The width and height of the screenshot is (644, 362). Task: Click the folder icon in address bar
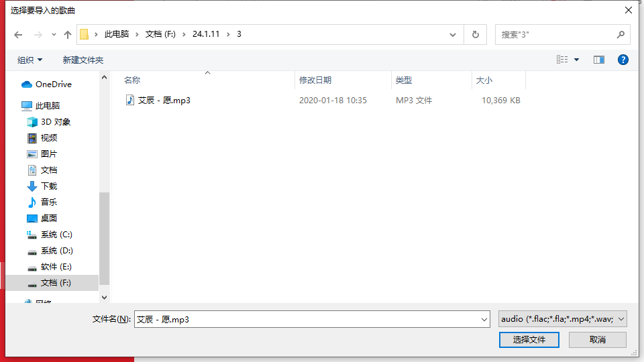point(85,34)
